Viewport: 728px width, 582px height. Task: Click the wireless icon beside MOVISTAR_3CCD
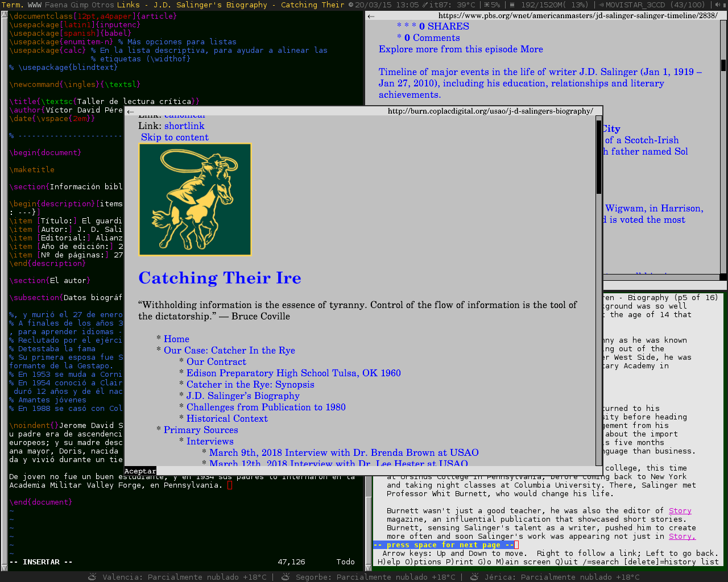coord(601,5)
